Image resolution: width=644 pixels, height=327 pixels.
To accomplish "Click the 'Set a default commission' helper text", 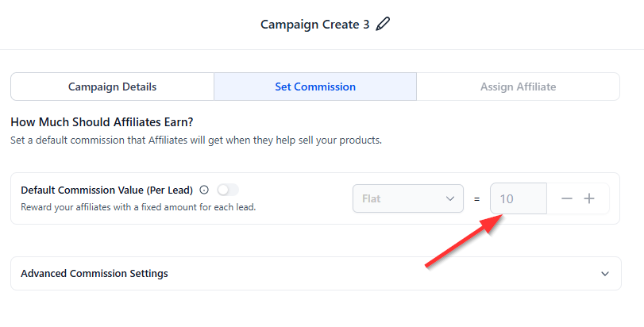I will pyautogui.click(x=196, y=140).
